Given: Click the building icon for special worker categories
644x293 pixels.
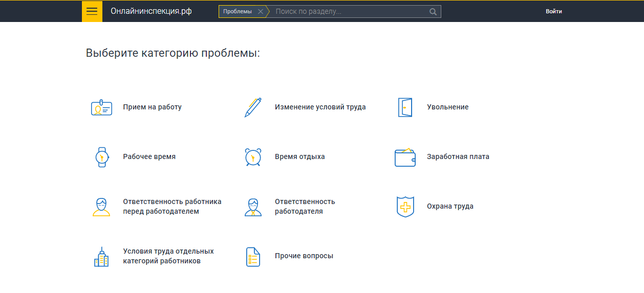Looking at the screenshot, I should coord(101,257).
